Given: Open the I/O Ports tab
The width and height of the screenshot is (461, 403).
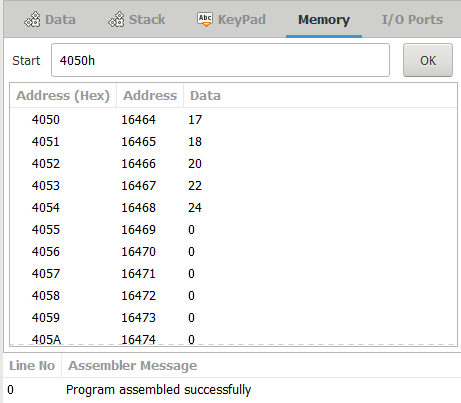Looking at the screenshot, I should (412, 20).
